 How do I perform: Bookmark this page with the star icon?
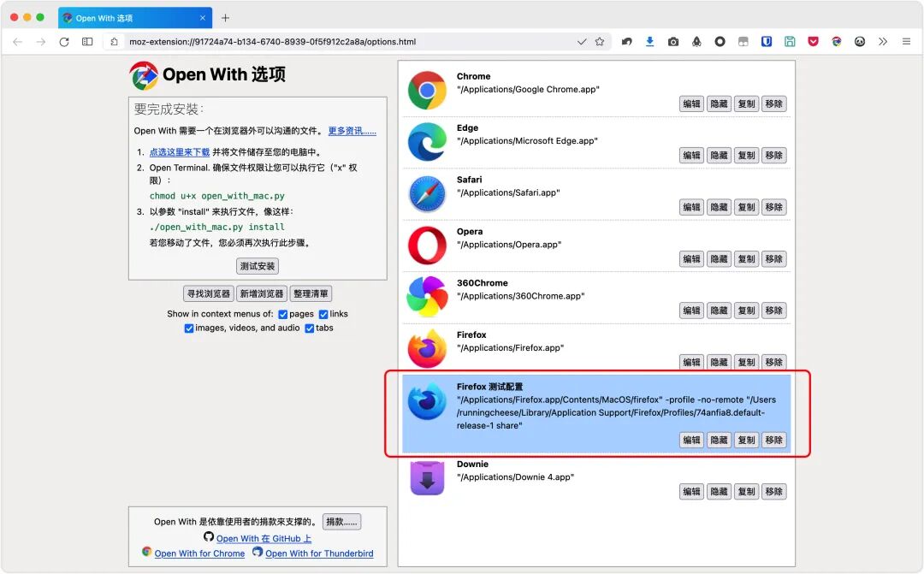600,42
